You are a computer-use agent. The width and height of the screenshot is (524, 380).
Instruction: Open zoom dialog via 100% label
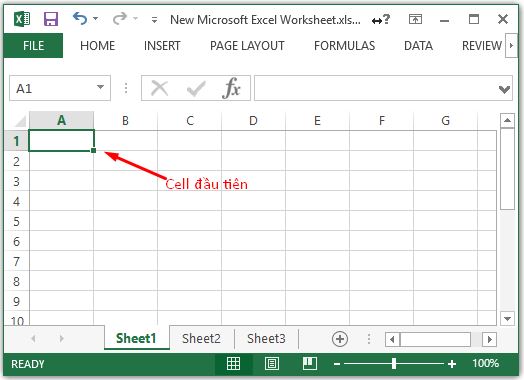[486, 363]
